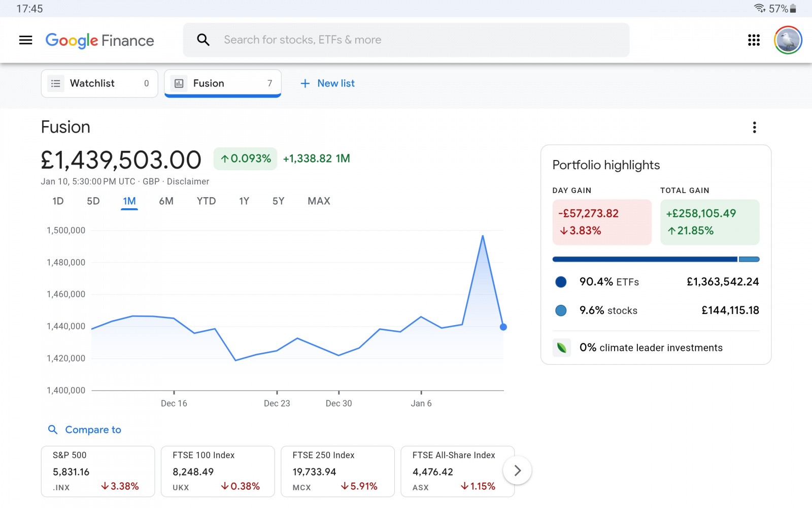Click the Wi-Fi status icon

[760, 8]
